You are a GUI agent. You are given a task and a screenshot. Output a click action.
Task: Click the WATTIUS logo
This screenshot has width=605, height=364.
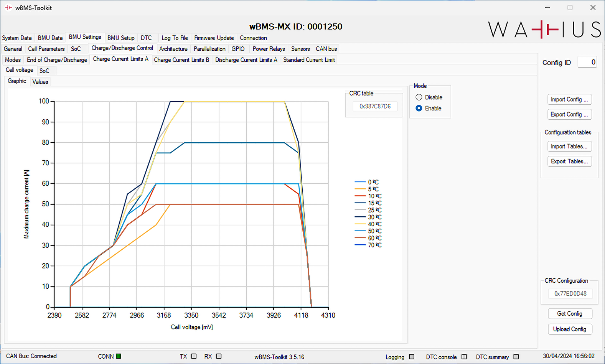[x=544, y=30]
